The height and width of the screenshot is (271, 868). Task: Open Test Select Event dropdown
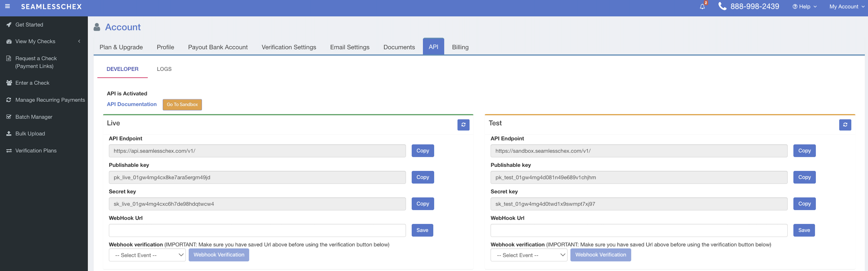pos(529,255)
